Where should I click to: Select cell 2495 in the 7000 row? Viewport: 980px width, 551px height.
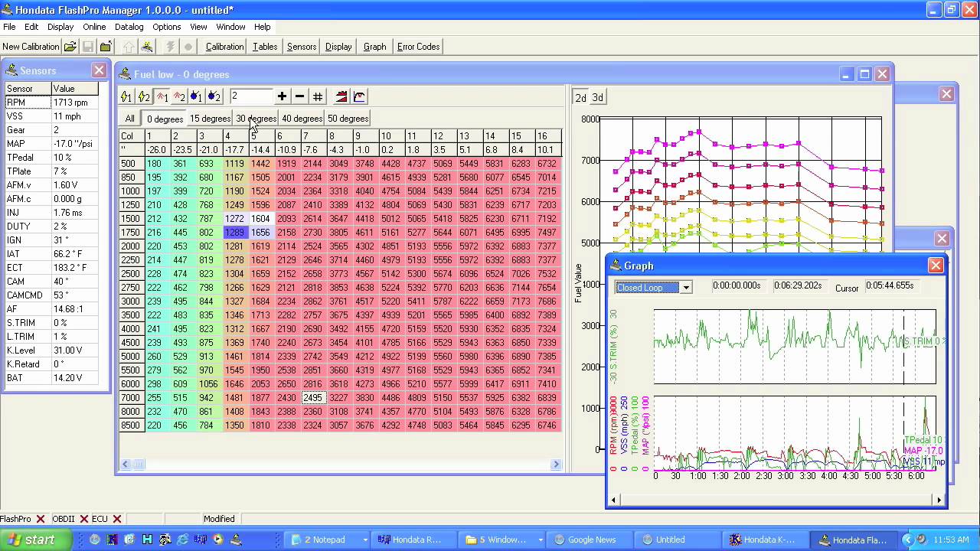coord(313,397)
